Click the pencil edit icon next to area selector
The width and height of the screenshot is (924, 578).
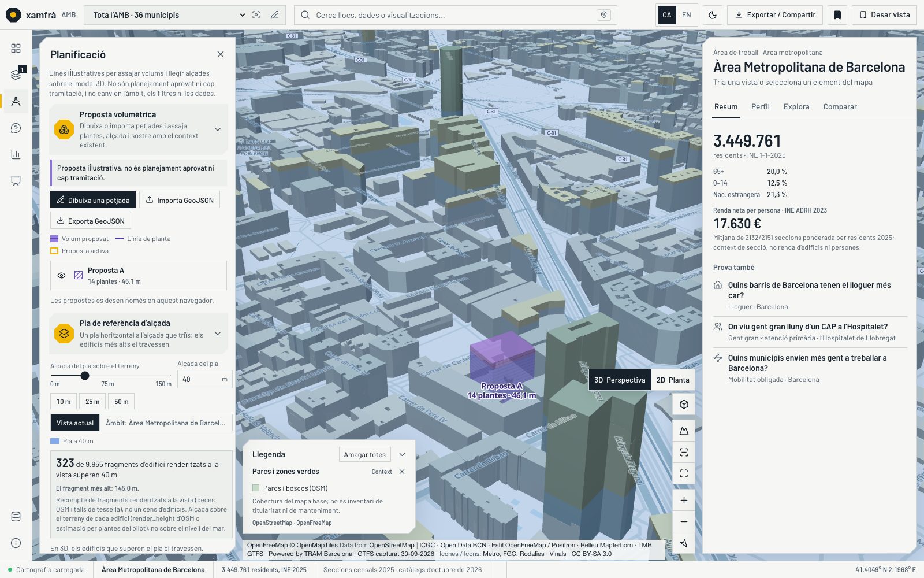pos(275,15)
